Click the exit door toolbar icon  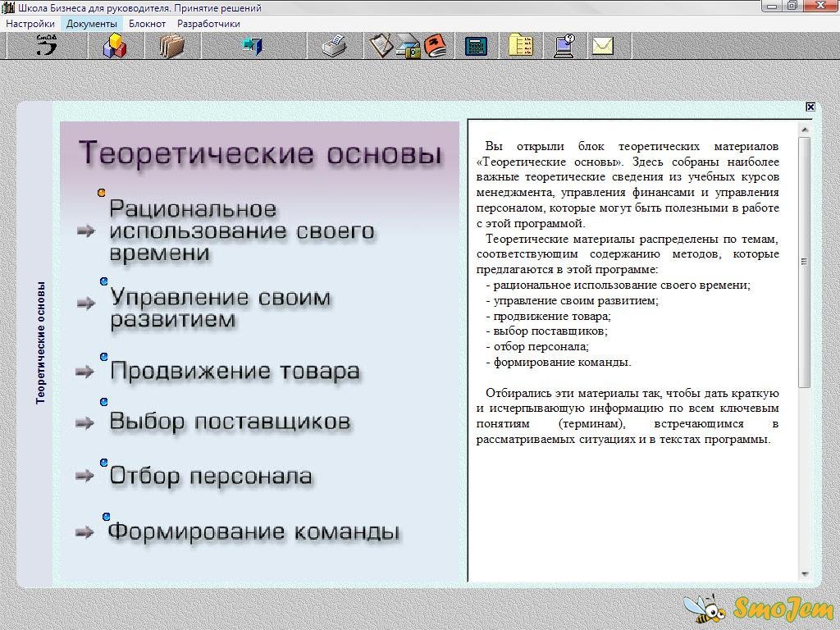252,46
